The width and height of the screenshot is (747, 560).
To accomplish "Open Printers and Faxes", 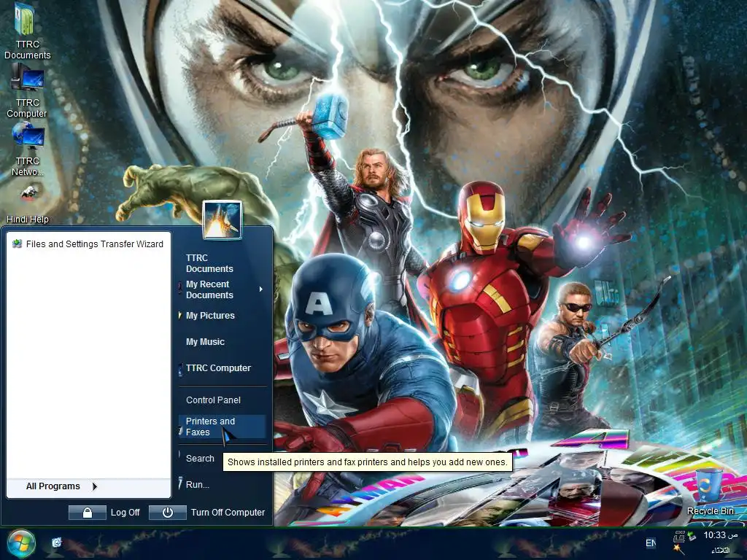I will pos(222,427).
